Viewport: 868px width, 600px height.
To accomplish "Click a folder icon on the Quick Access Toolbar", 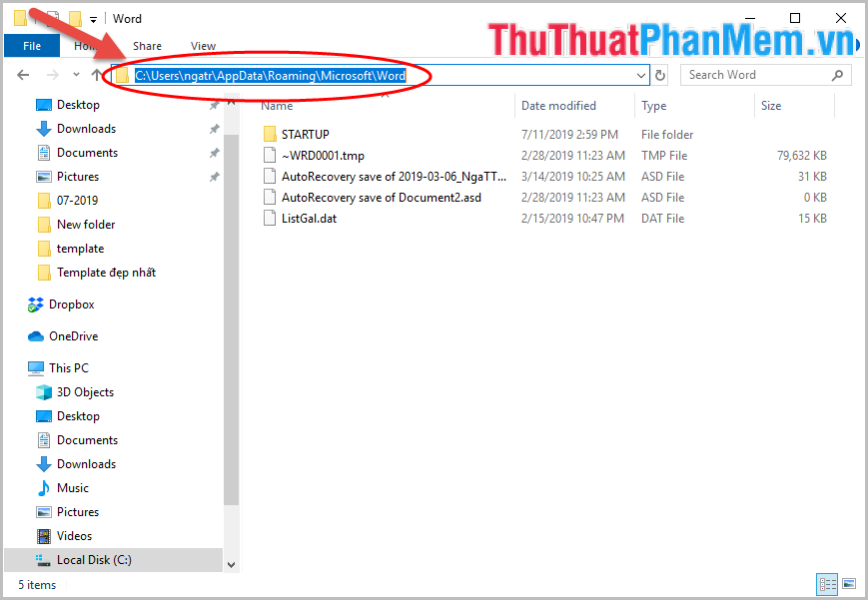I will (19, 18).
